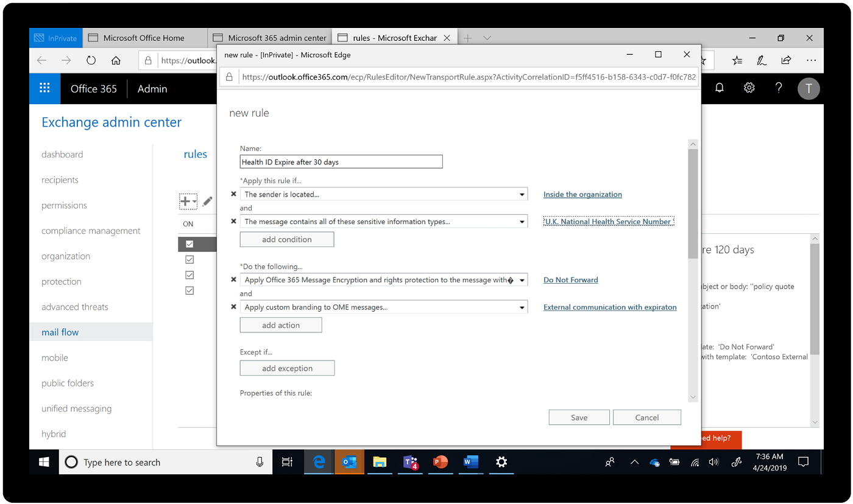Disable the bottom rule via its checkbox
The width and height of the screenshot is (853, 504).
pyautogui.click(x=189, y=290)
